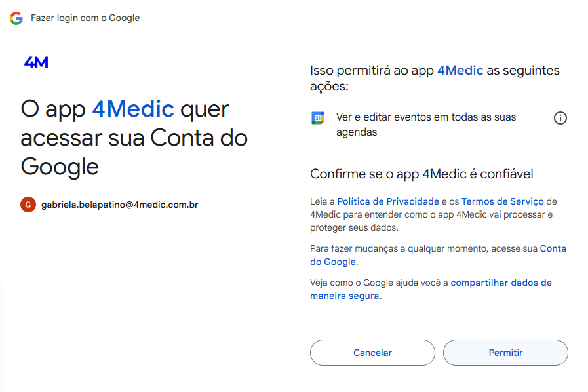
Task: Click the Para fazer mudanças paragraph text
Action: [x=423, y=248]
